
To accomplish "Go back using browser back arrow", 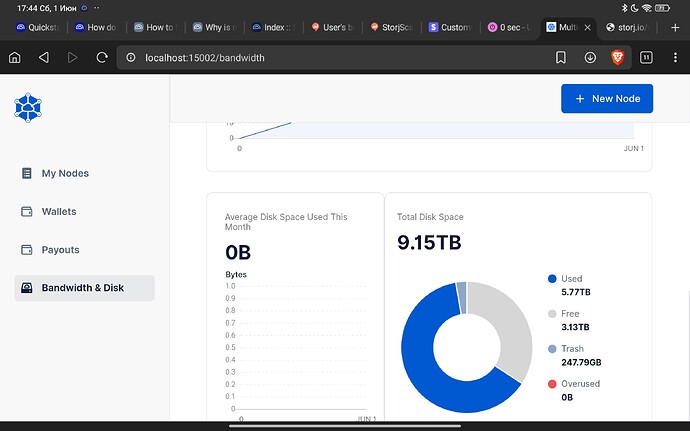I will [43, 58].
